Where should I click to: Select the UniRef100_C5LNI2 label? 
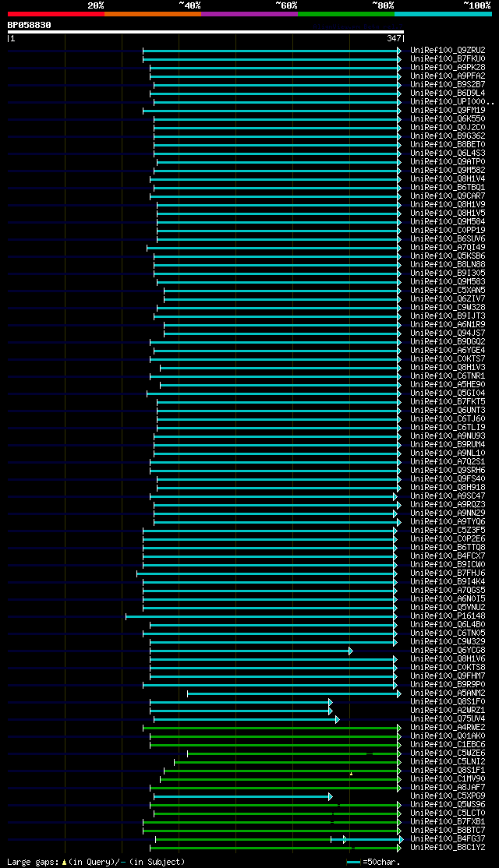tap(448, 762)
